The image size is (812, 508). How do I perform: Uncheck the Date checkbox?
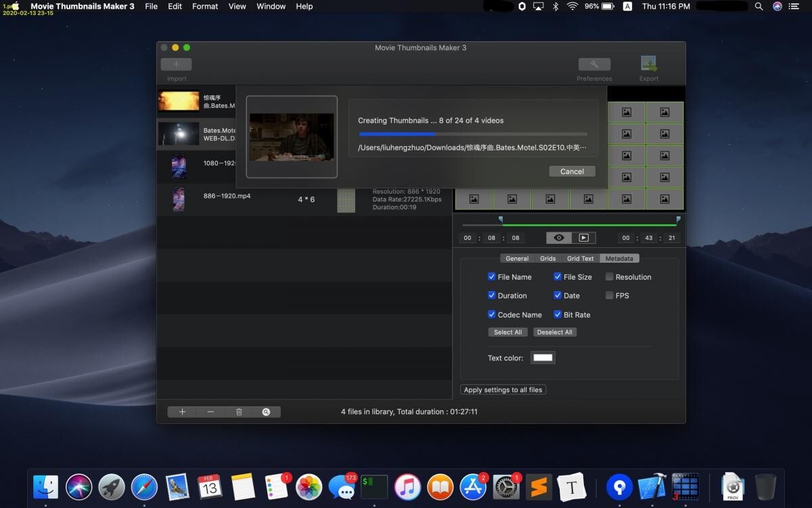click(x=558, y=295)
